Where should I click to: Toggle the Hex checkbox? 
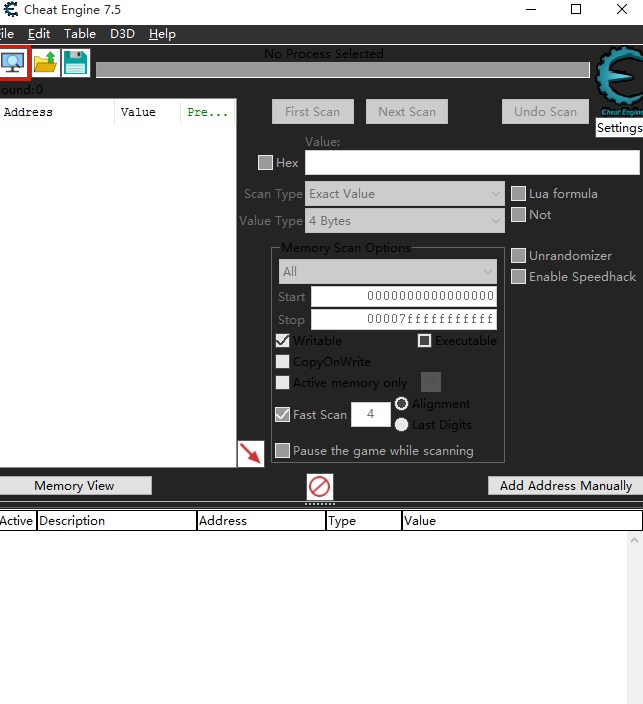coord(265,162)
